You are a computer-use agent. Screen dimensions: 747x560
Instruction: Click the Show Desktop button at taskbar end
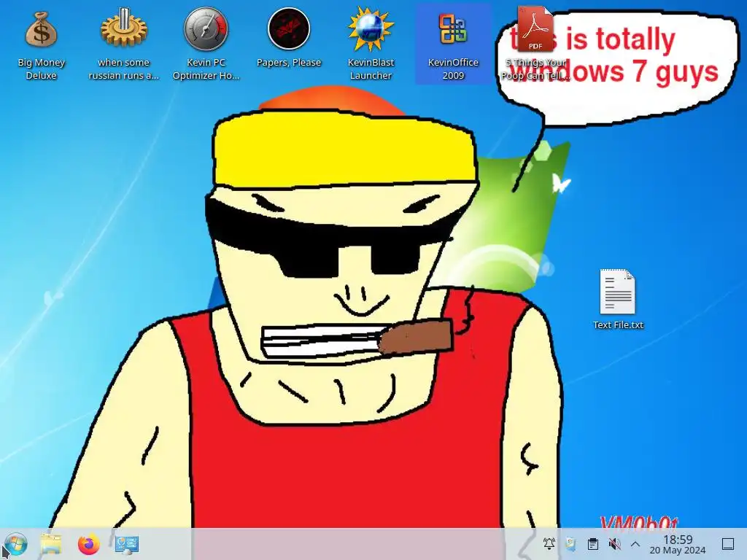pyautogui.click(x=728, y=543)
